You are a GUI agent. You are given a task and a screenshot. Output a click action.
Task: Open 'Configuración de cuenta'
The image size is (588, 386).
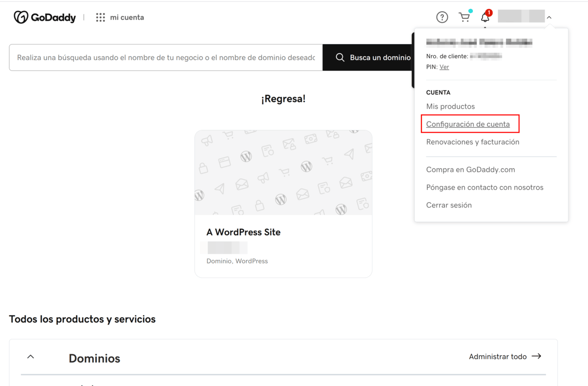point(468,124)
